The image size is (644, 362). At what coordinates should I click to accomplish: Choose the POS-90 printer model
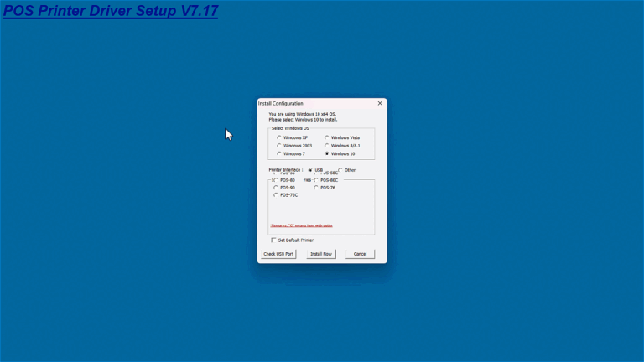pyautogui.click(x=275, y=188)
